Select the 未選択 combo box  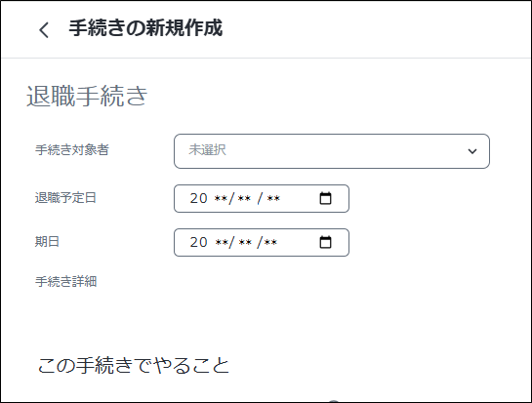point(332,151)
